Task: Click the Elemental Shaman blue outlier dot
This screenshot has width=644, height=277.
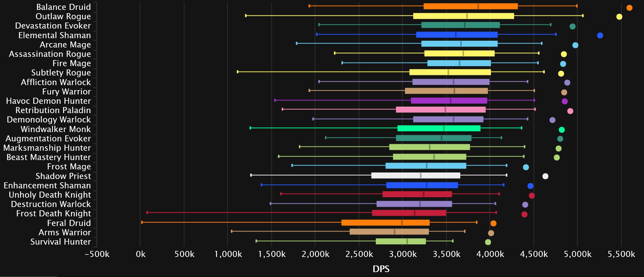Action: (x=600, y=35)
